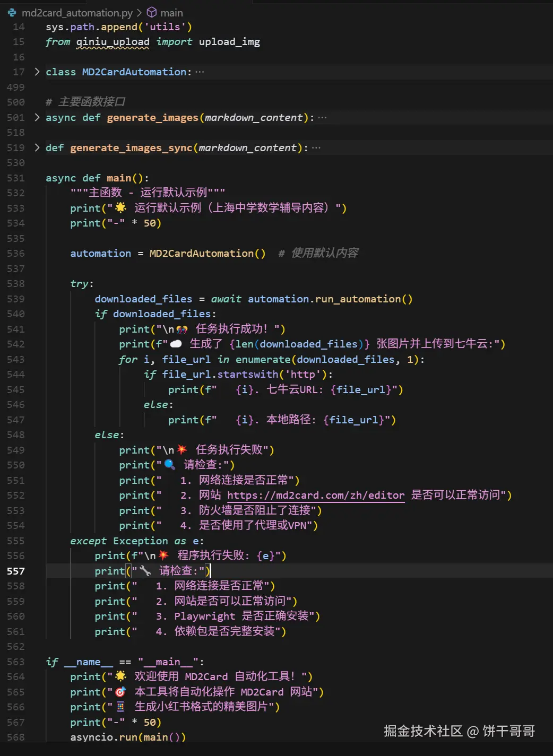Click comment '# 使用默认内容'
Image resolution: width=553 pixels, height=756 pixels.
pos(318,253)
